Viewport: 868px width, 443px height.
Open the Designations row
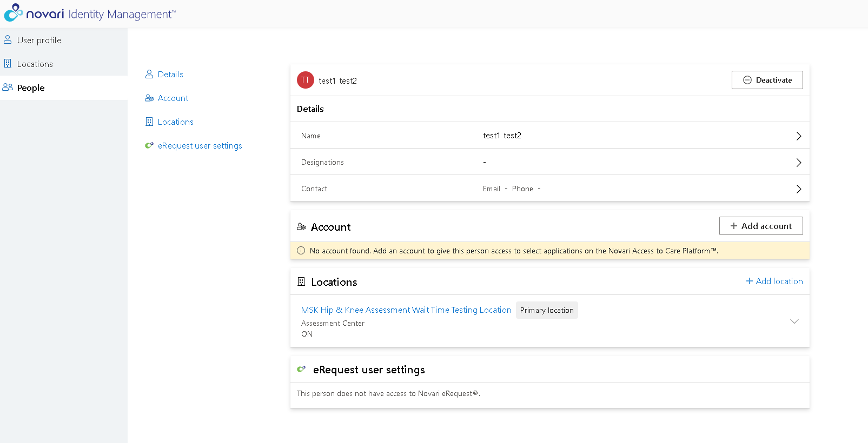point(550,162)
